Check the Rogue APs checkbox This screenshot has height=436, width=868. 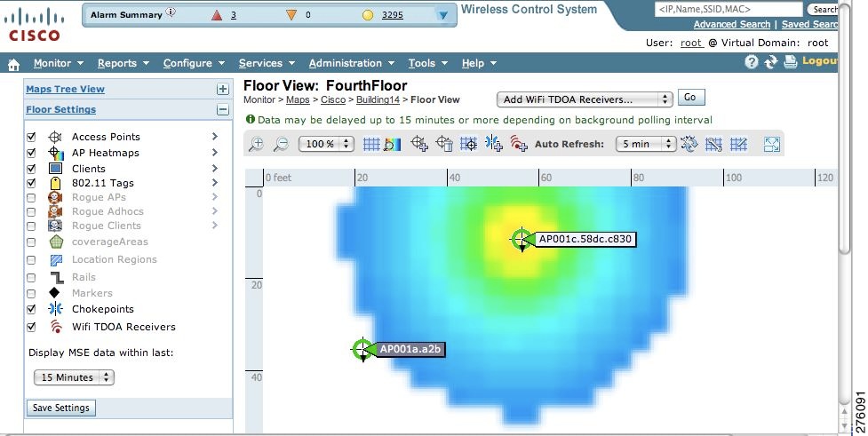coord(31,197)
